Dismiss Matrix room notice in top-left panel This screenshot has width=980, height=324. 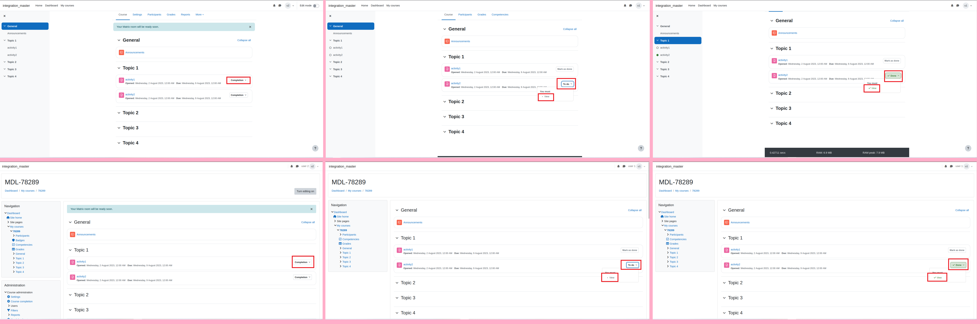pyautogui.click(x=250, y=27)
